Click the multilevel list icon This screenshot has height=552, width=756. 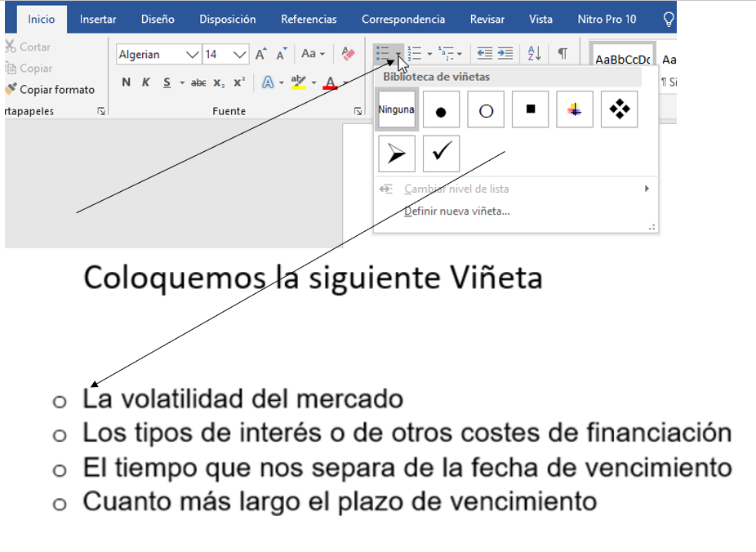point(446,53)
